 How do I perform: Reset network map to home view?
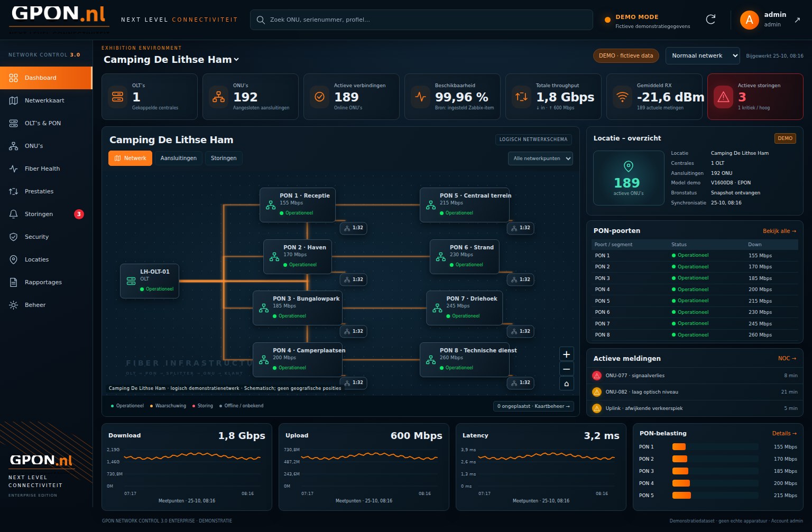(x=566, y=384)
